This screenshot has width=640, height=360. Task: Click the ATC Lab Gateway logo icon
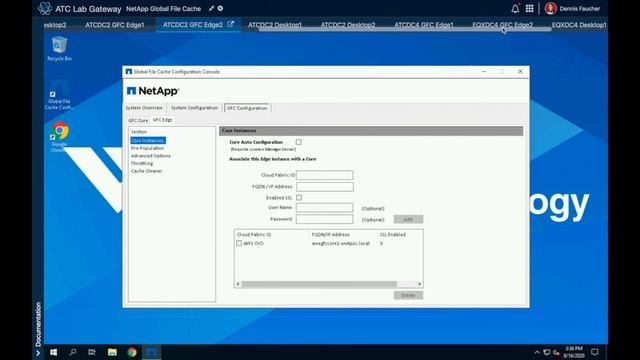point(44,8)
